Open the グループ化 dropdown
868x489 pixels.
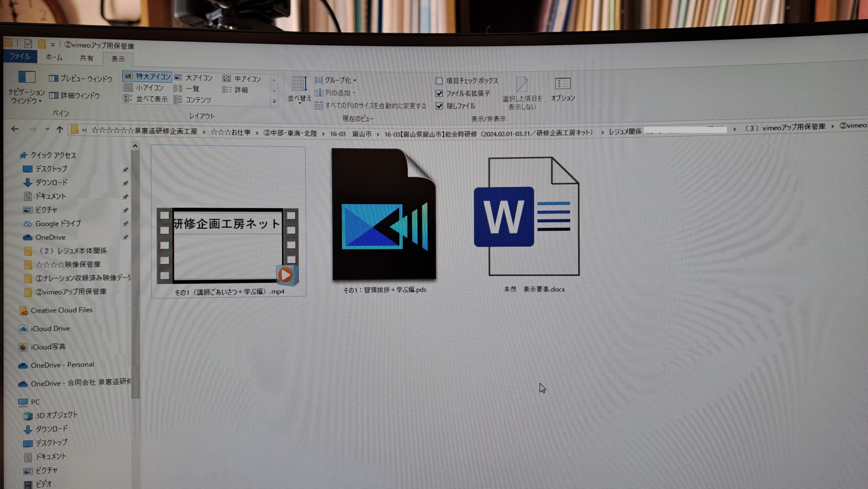coord(336,80)
